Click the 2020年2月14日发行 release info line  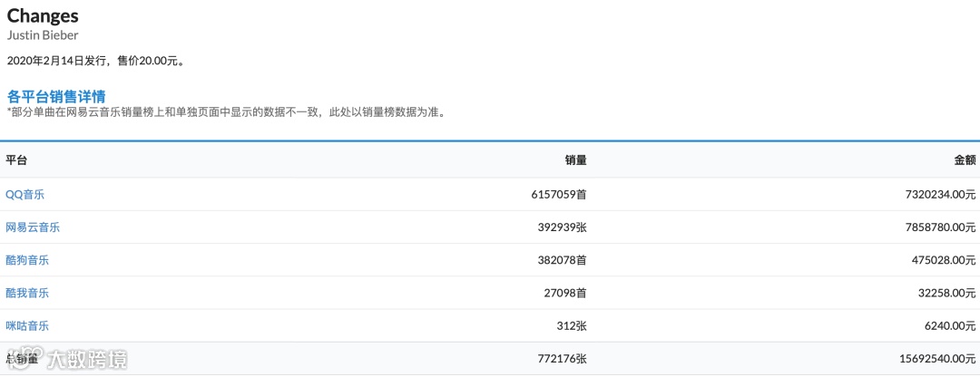[x=95, y=61]
